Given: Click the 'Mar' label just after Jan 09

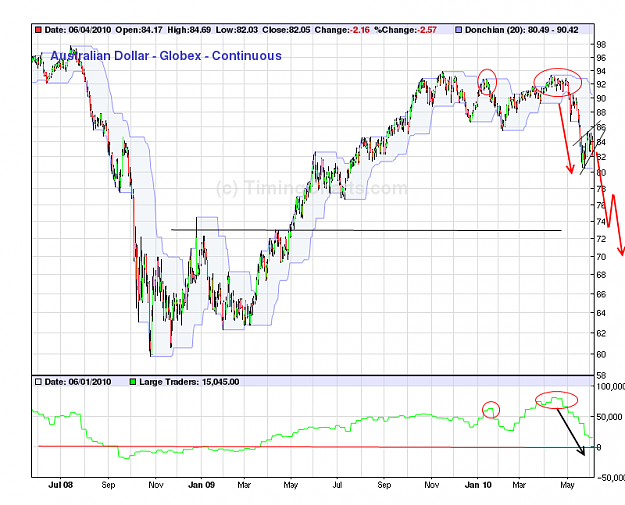Looking at the screenshot, I should coord(244,485).
